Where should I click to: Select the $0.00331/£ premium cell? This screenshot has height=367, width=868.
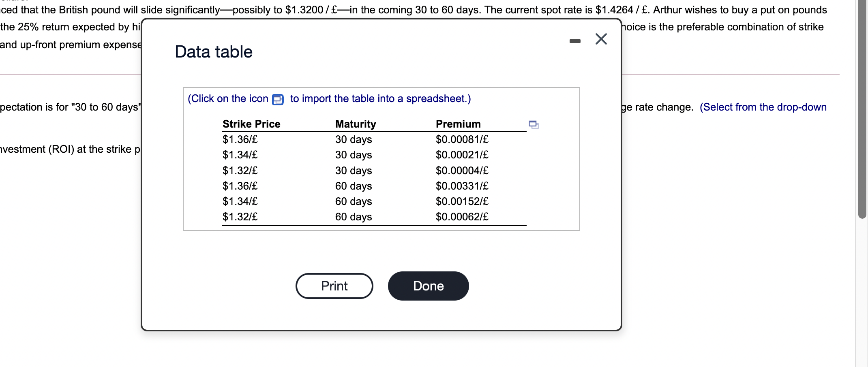click(462, 186)
